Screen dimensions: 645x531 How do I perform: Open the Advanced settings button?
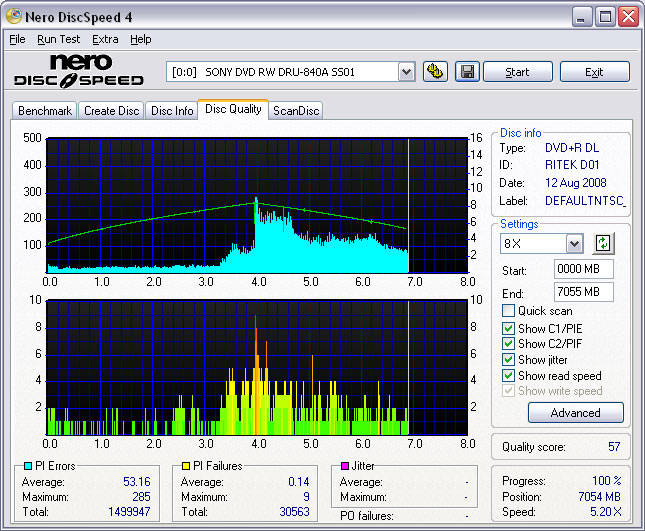pos(575,413)
